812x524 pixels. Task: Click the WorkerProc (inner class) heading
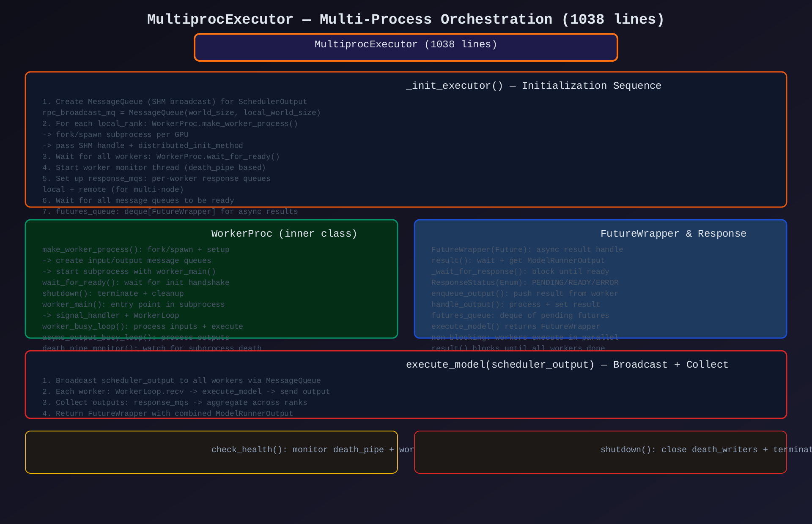(x=284, y=234)
